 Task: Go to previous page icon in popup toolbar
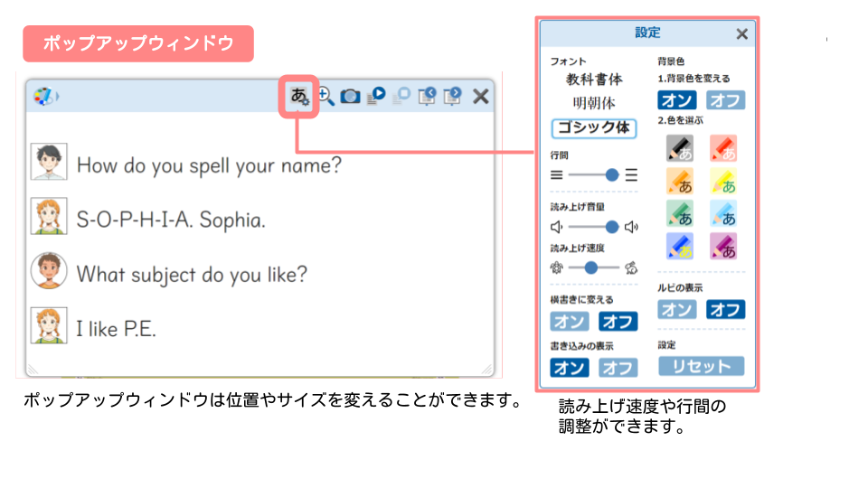[x=428, y=96]
